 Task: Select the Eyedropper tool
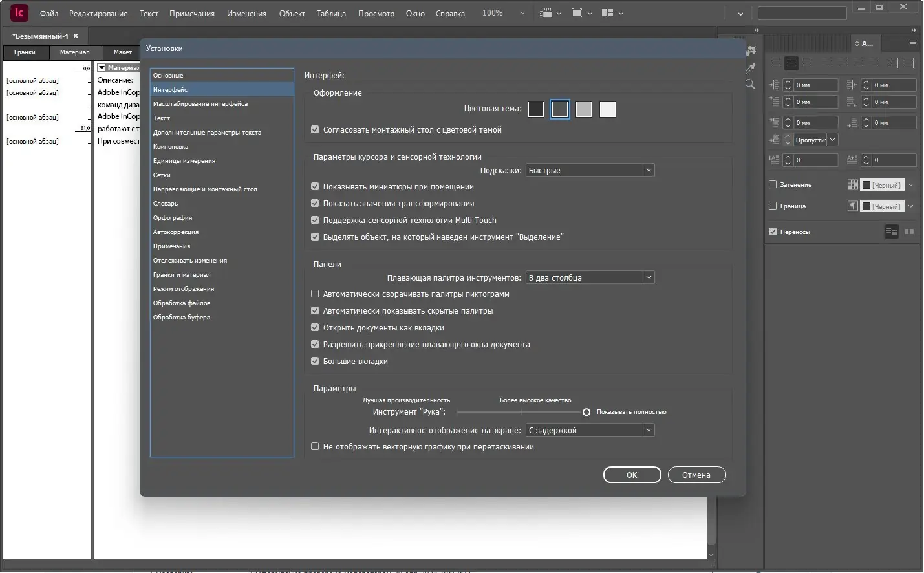(x=751, y=67)
